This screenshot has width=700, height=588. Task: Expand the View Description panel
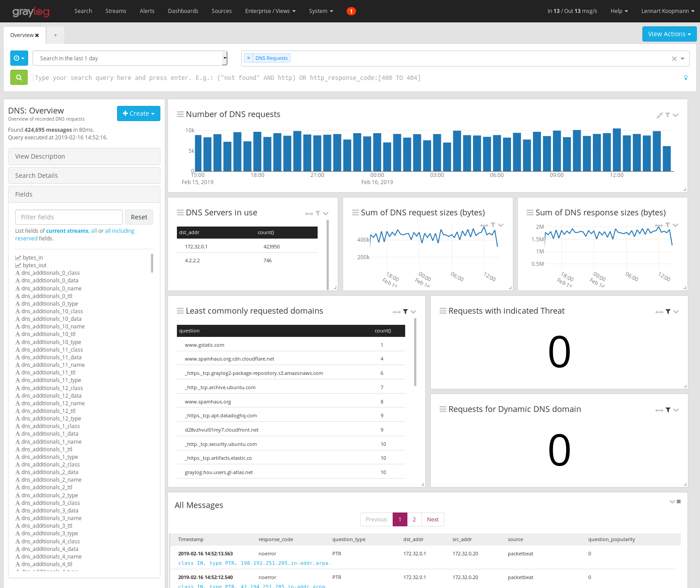pos(84,156)
